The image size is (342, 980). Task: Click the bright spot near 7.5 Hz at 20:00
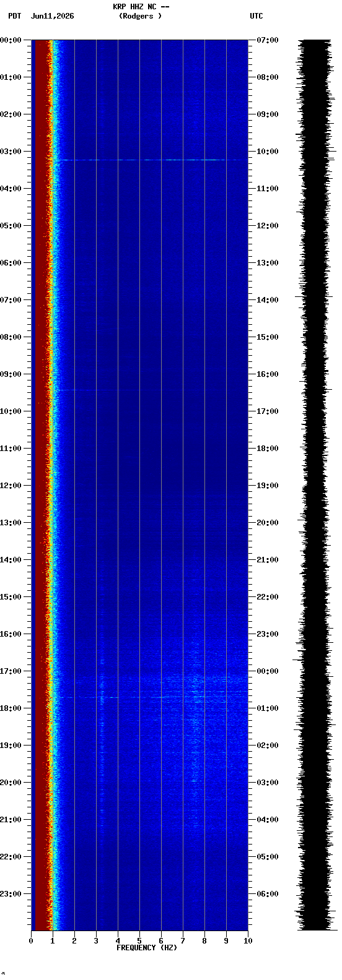coord(195,781)
